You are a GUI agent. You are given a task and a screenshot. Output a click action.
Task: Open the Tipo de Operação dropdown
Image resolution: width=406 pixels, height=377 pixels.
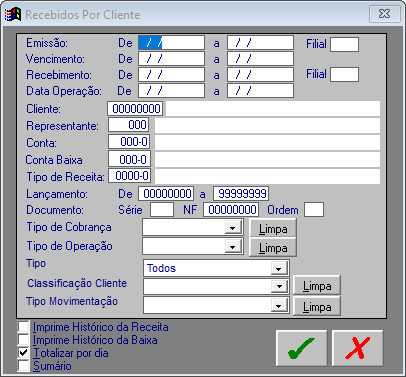tap(232, 247)
